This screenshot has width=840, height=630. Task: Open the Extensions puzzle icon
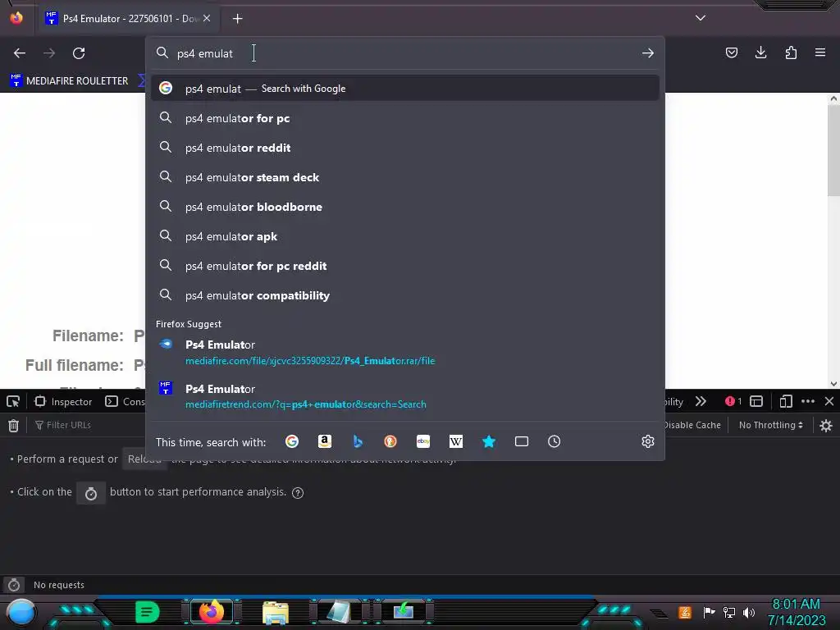point(791,52)
